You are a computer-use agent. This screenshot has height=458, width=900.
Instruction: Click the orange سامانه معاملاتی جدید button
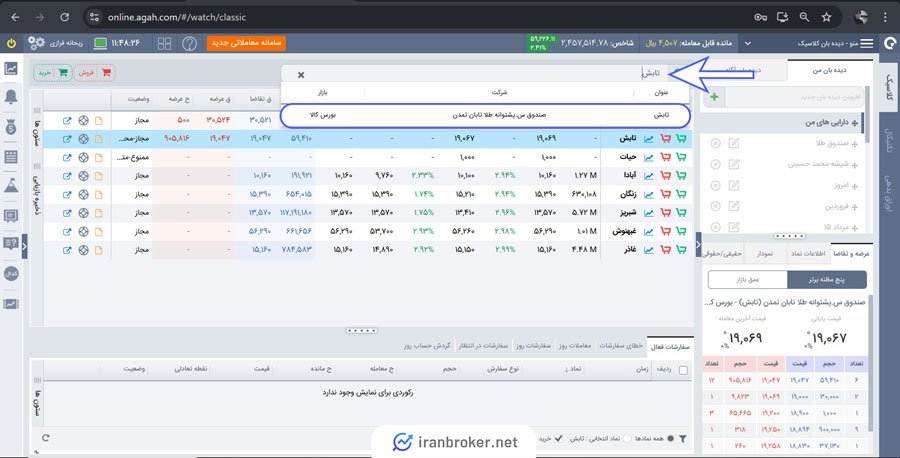(x=246, y=43)
